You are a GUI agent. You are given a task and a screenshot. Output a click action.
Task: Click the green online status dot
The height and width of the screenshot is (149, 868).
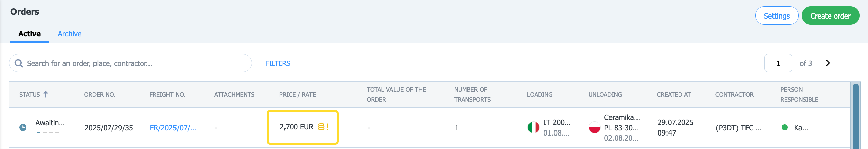(785, 127)
